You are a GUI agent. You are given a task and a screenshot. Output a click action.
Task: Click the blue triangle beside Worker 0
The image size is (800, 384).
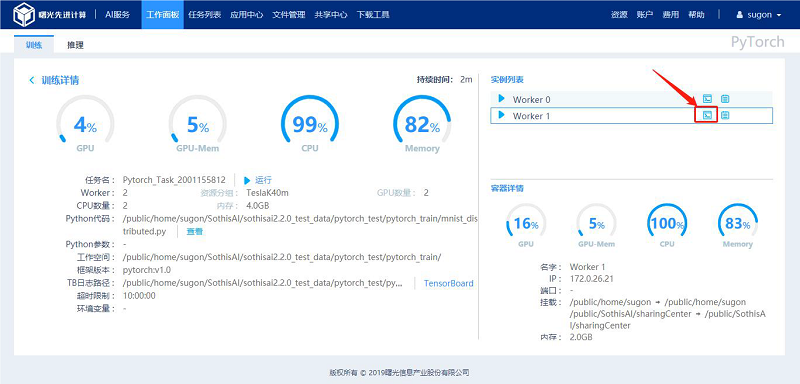pos(501,98)
